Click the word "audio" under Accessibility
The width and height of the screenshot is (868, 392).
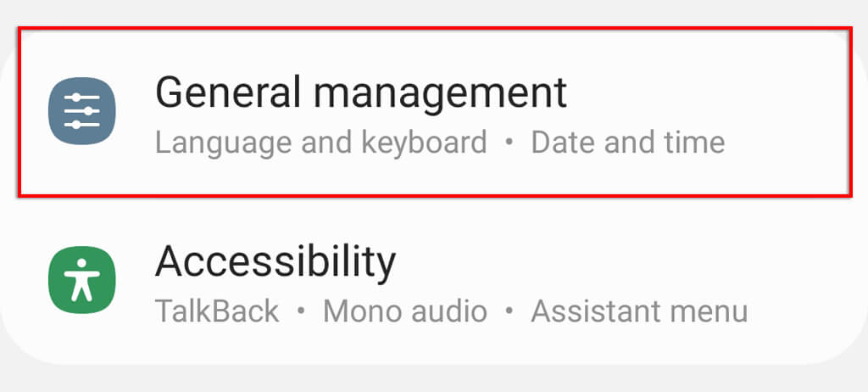click(x=449, y=311)
